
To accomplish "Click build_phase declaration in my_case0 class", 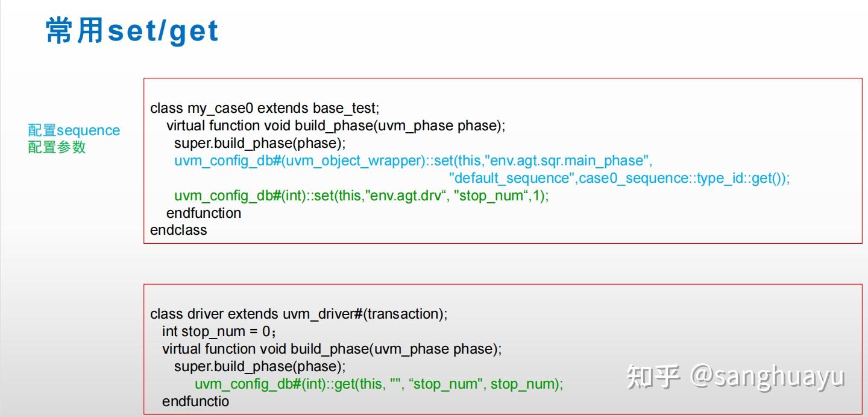I will [x=336, y=126].
